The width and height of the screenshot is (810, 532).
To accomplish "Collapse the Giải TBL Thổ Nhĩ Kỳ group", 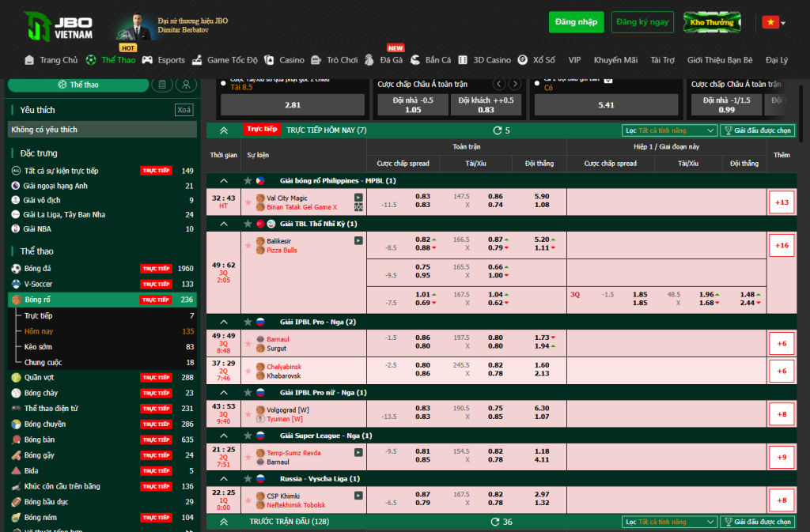I will coord(224,224).
